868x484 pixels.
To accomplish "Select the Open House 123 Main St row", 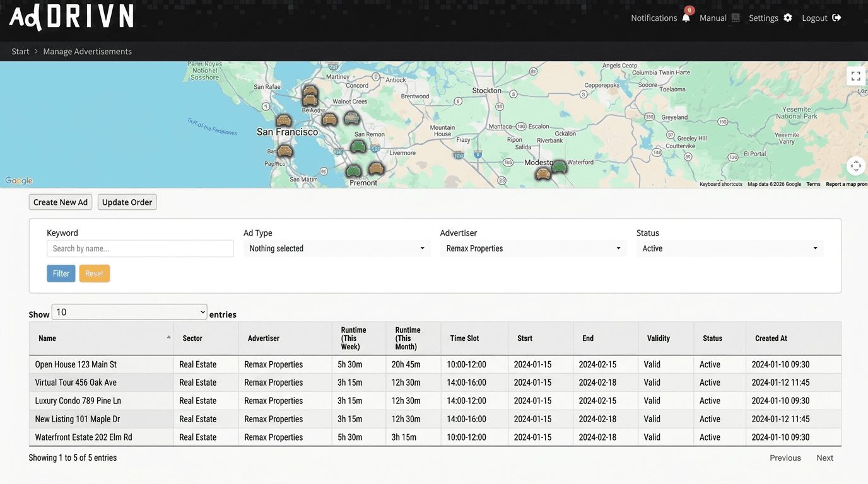I will click(435, 364).
